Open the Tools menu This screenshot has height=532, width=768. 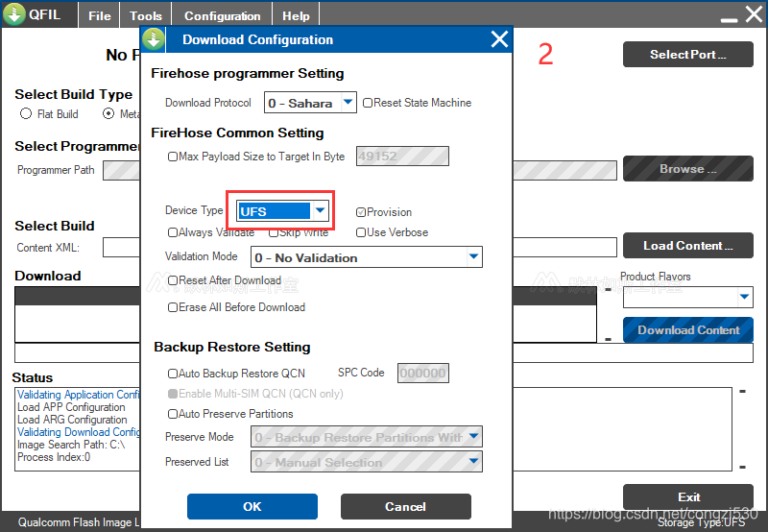146,16
